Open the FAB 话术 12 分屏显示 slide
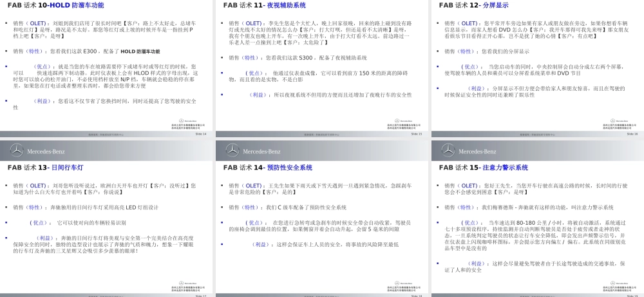Viewport: 644px width, 297px height. 538,68
